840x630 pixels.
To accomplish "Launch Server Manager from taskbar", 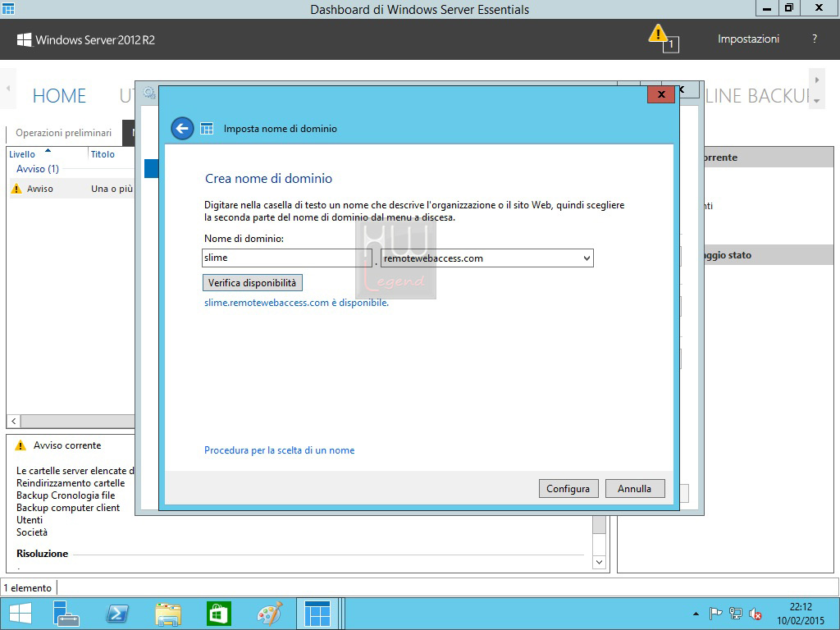I will 67,614.
